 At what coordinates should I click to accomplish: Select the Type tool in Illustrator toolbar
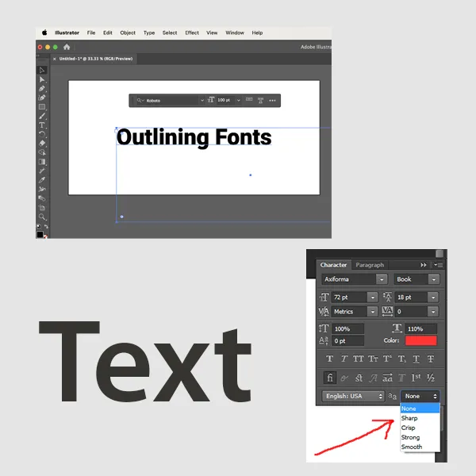pyautogui.click(x=43, y=125)
